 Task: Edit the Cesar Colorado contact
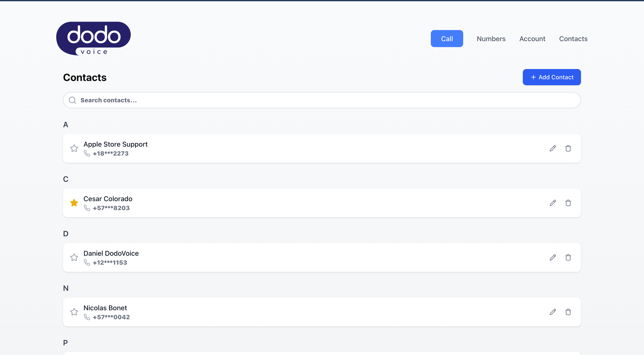coord(553,203)
